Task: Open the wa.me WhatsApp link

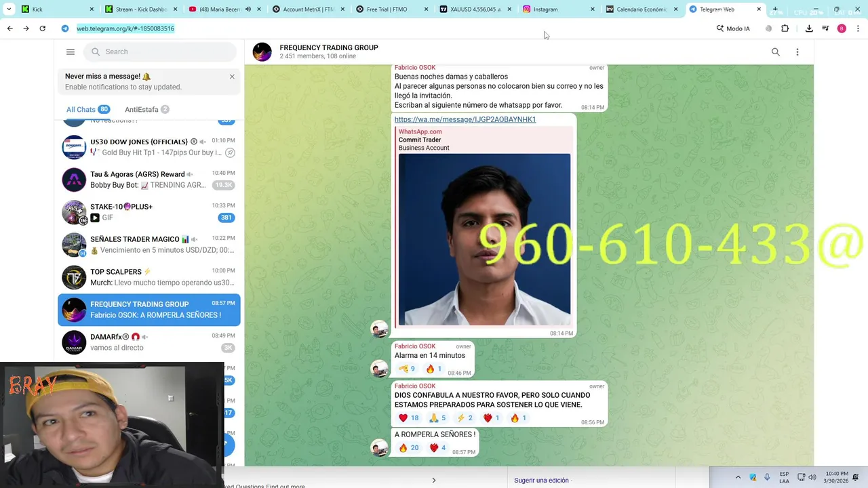Action: (x=465, y=119)
